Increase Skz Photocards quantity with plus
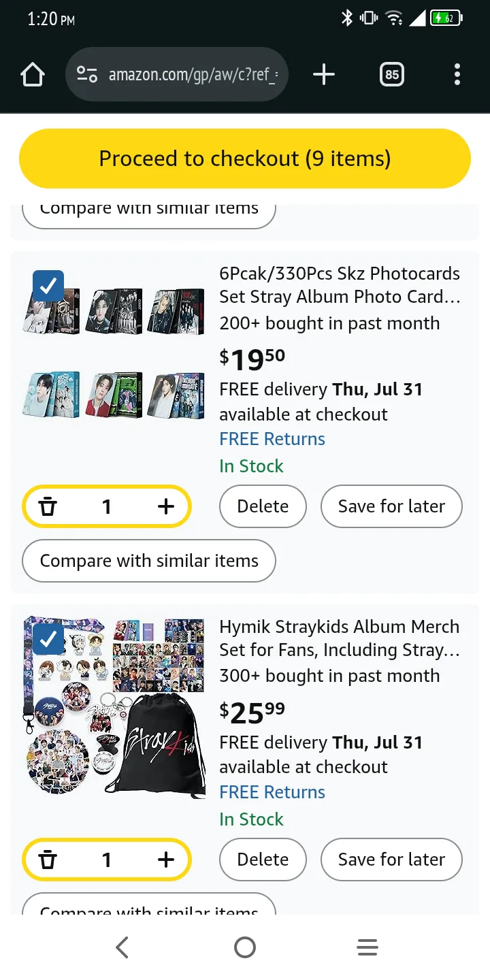The height and width of the screenshot is (980, 490). [166, 506]
